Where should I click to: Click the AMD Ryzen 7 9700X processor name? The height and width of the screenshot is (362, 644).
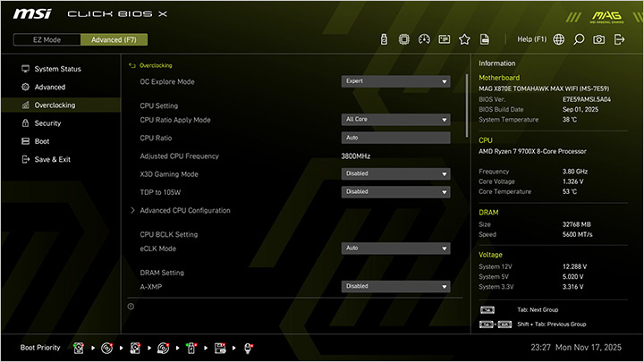tap(532, 151)
